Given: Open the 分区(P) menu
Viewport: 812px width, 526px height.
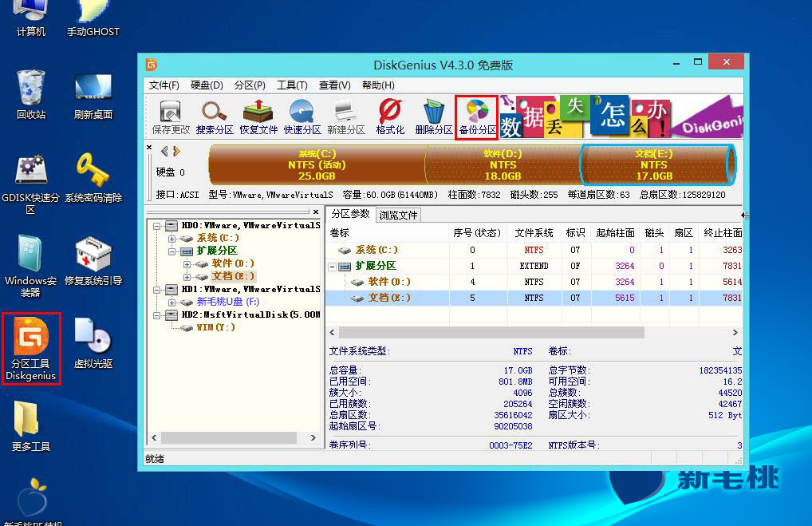Looking at the screenshot, I should (x=250, y=85).
